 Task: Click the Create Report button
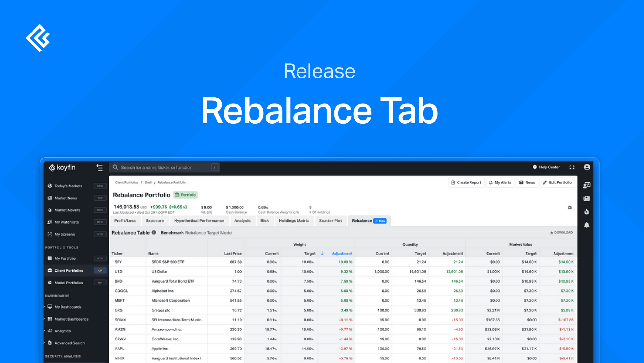[466, 182]
